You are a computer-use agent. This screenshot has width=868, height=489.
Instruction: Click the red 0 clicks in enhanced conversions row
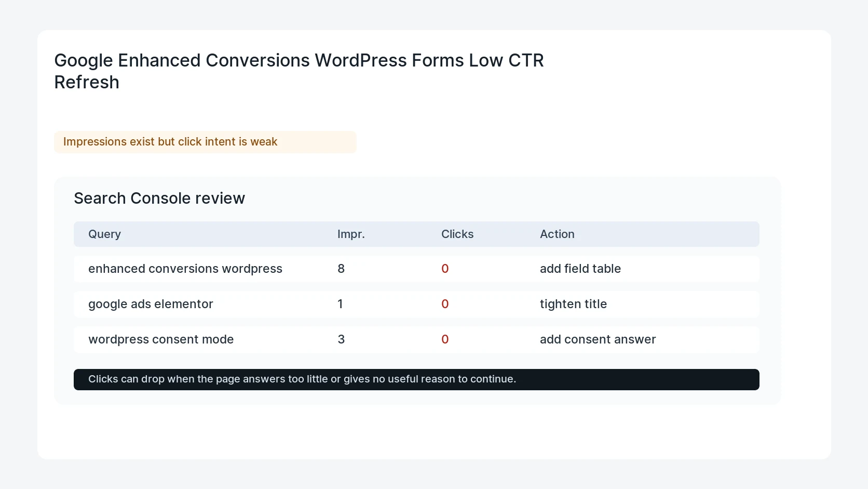[445, 269]
